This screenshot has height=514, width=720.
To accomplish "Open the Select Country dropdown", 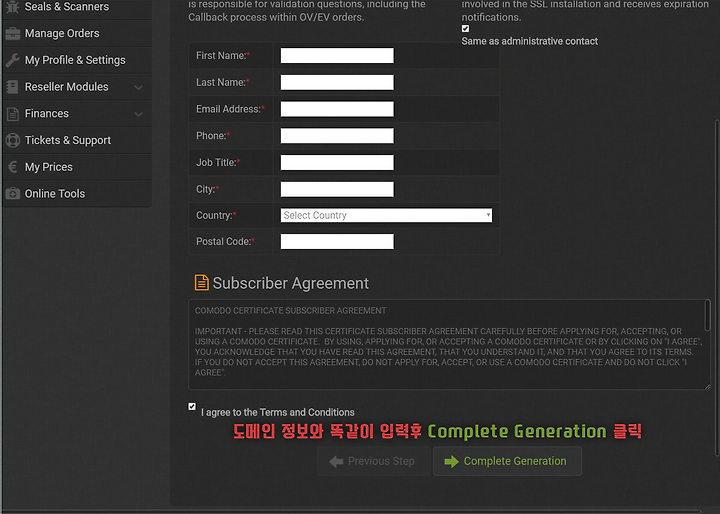I will point(386,215).
